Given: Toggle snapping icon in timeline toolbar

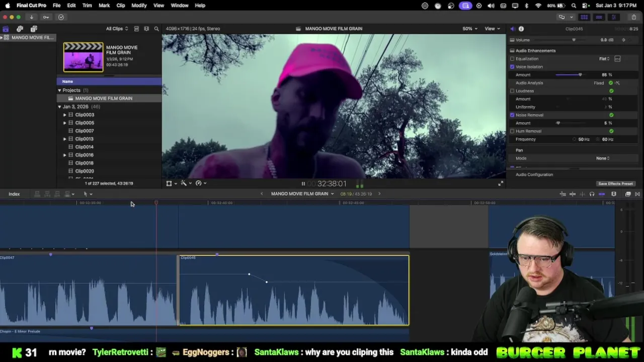Looking at the screenshot, I should click(x=602, y=194).
